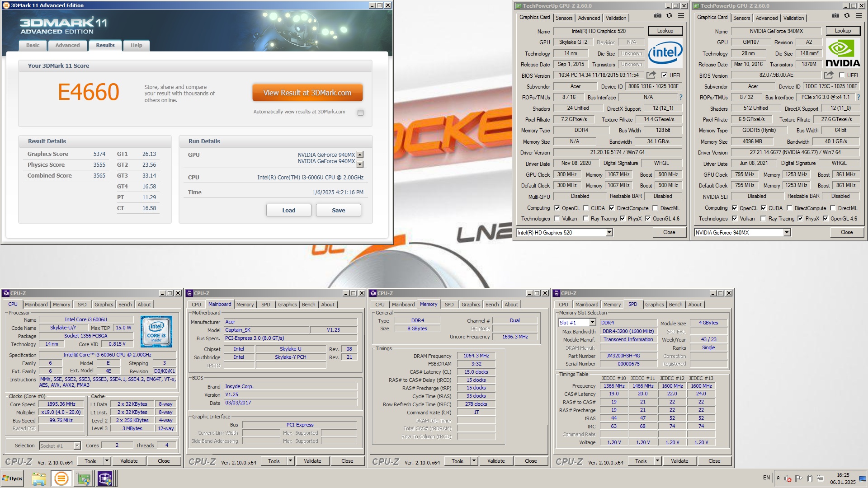Click the battery tray icon
The width and height of the screenshot is (868, 488).
810,479
